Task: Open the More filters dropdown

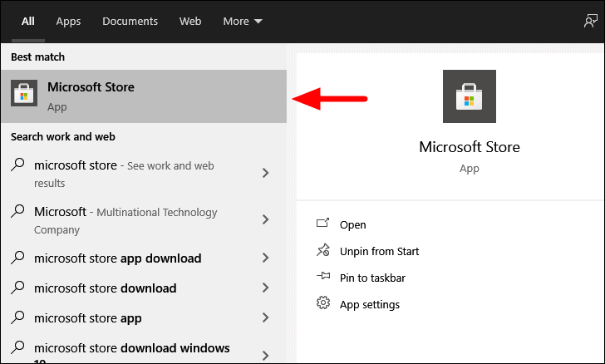Action: point(243,22)
